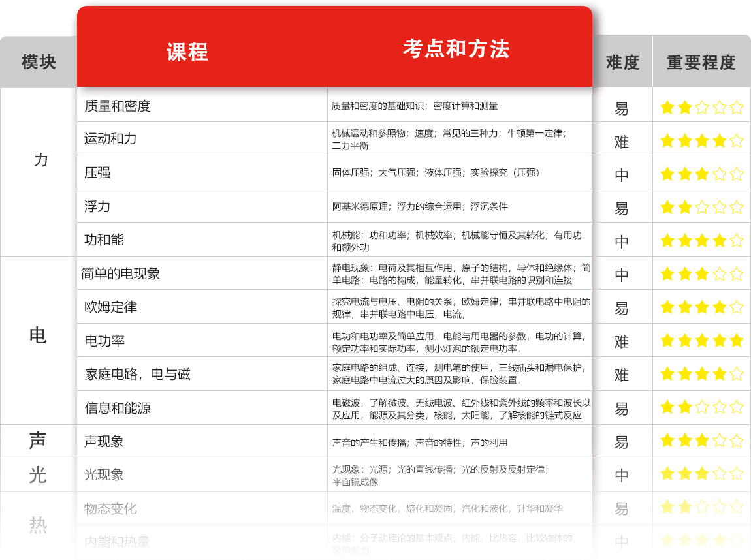The height and width of the screenshot is (560, 751).
Task: Click the star rating for 声现象
Action: click(x=701, y=440)
